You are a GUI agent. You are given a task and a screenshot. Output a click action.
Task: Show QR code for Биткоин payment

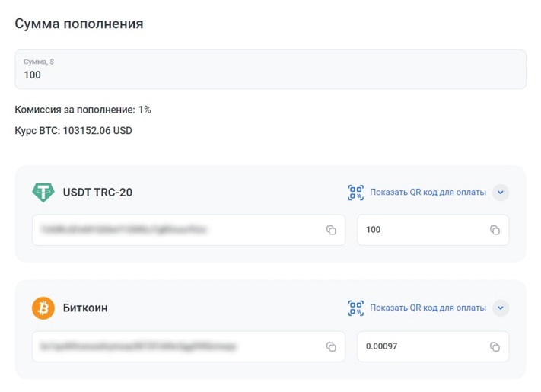coord(428,308)
